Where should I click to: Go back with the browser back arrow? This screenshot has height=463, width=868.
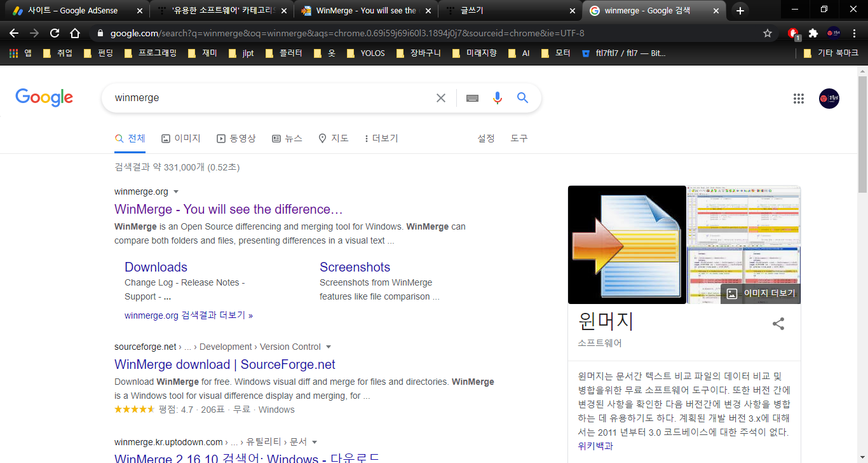tap(13, 33)
